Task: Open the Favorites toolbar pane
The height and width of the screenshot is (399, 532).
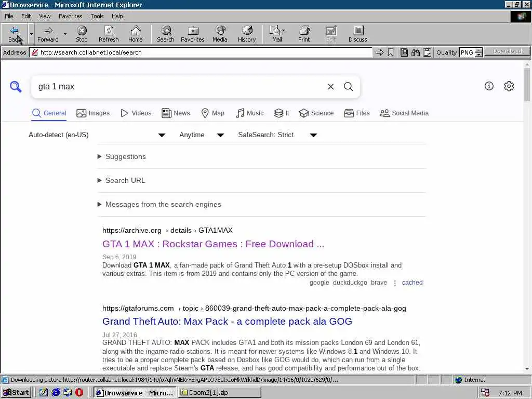Action: pos(193,34)
